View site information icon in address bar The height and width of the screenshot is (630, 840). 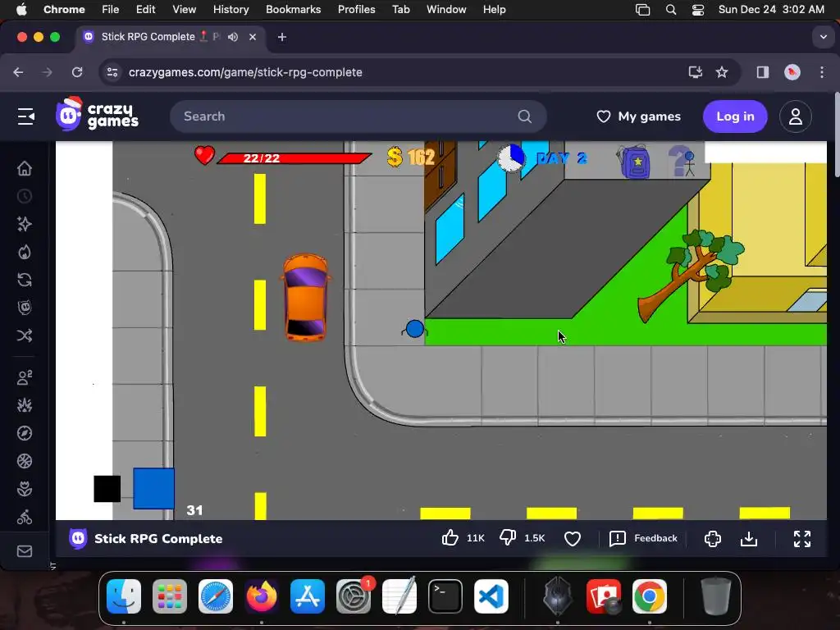[x=112, y=72]
